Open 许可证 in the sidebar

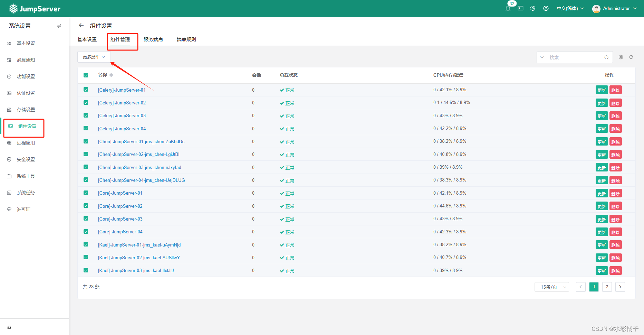point(23,209)
